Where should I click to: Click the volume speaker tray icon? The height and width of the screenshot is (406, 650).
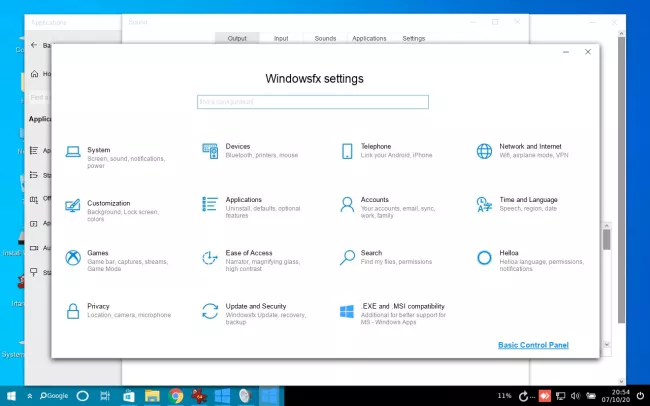coord(575,396)
